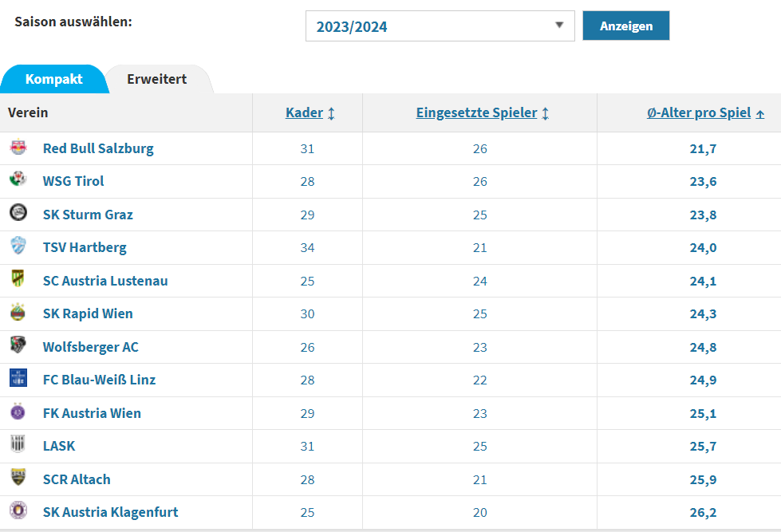The image size is (781, 532).
Task: Sort by Ø-Alter pro Spiel column
Action: 705,113
